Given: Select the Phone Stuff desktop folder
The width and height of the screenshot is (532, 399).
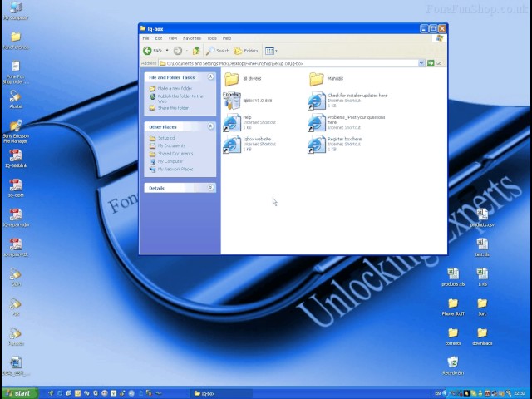Looking at the screenshot, I should 453,307.
